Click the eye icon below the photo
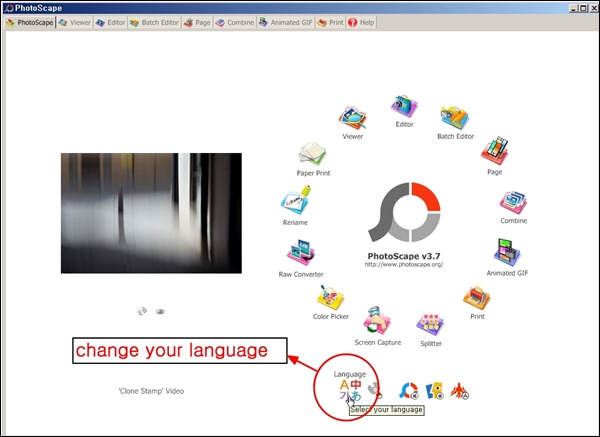600x437 pixels. pos(160,311)
